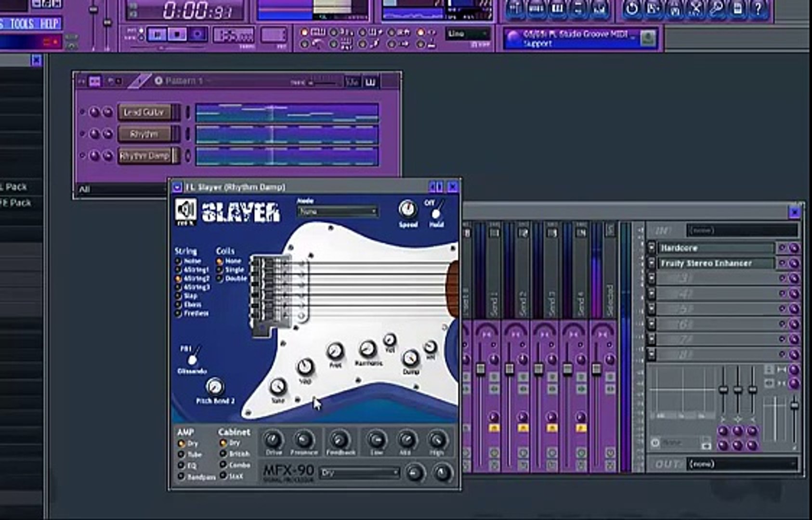Select the 4String1 string type
The height and width of the screenshot is (520, 812).
click(192, 270)
